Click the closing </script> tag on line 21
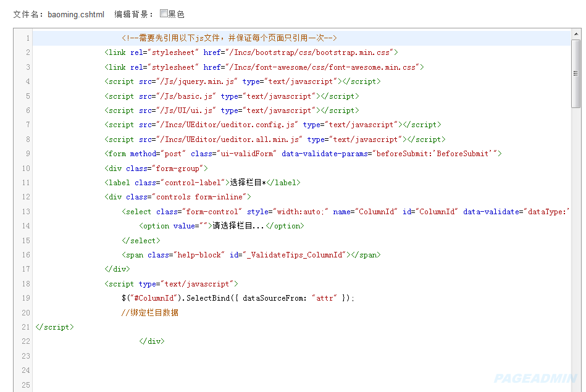Image resolution: width=586 pixels, height=392 pixels. click(x=54, y=327)
